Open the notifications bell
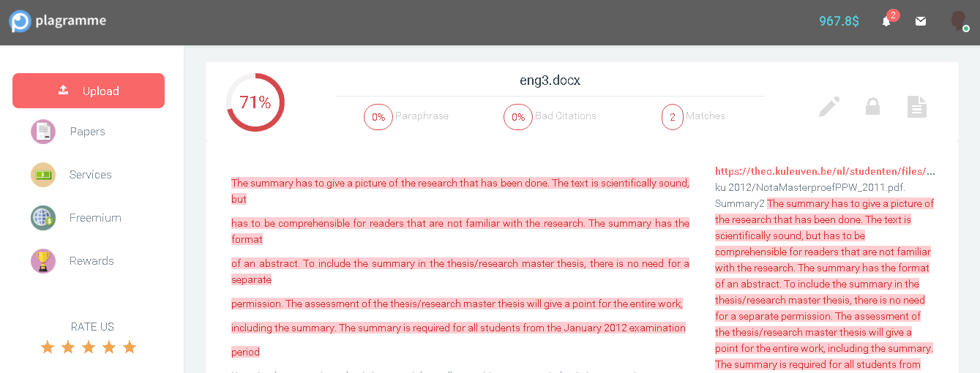This screenshot has height=373, width=980. (x=886, y=21)
